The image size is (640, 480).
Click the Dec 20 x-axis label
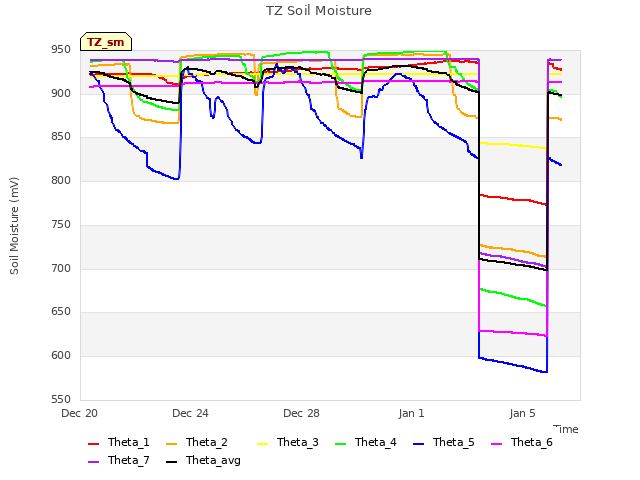click(x=80, y=413)
